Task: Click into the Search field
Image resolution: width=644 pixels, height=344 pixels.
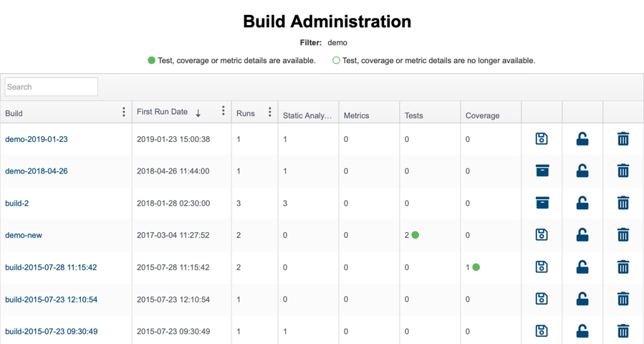Action: click(x=52, y=87)
